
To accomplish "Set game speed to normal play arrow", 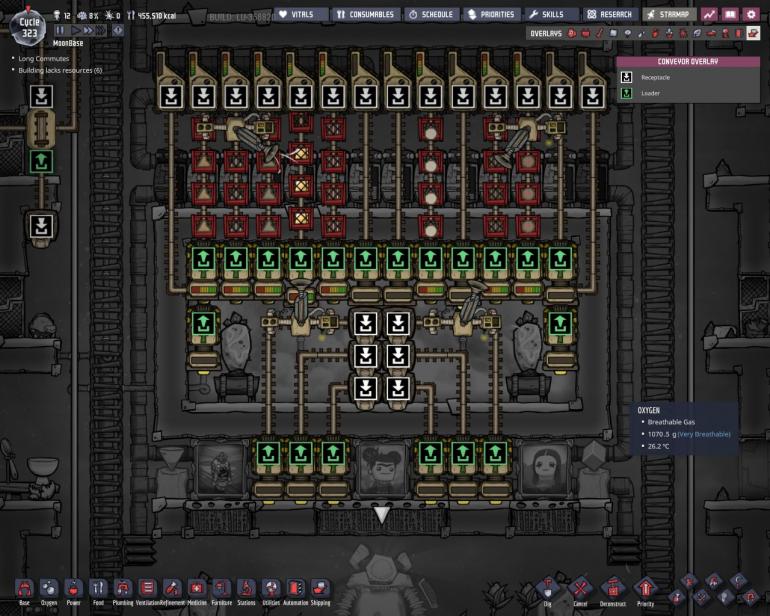I will [75, 30].
